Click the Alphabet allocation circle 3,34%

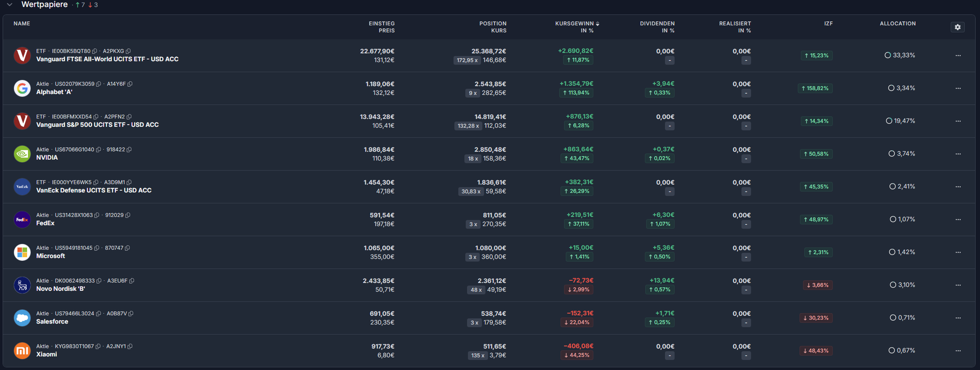pos(891,88)
